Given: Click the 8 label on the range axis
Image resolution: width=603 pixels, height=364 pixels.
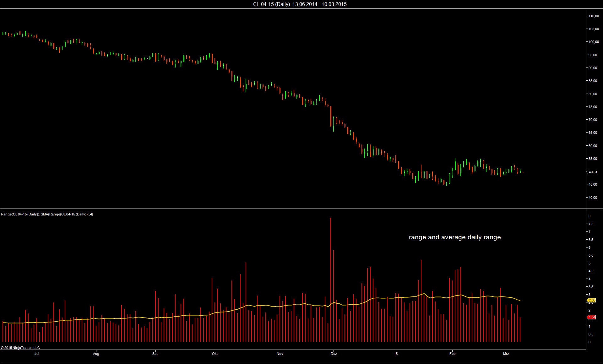Looking at the screenshot, I should click(589, 216).
